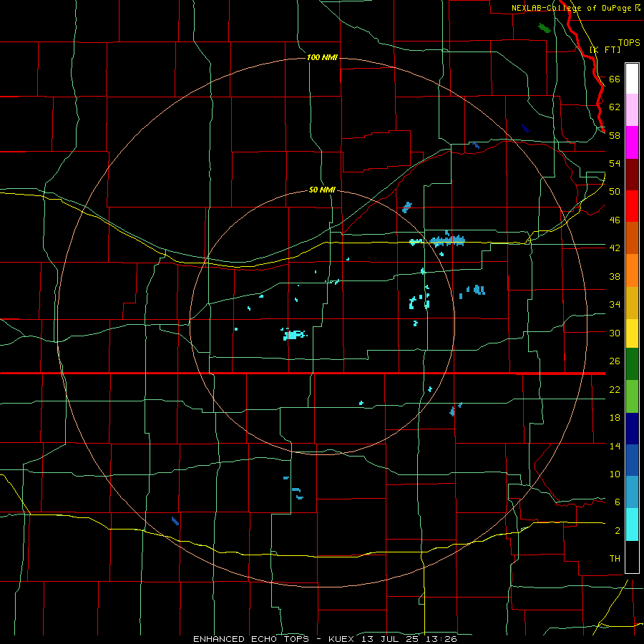Click the 54 legend value

tap(615, 163)
